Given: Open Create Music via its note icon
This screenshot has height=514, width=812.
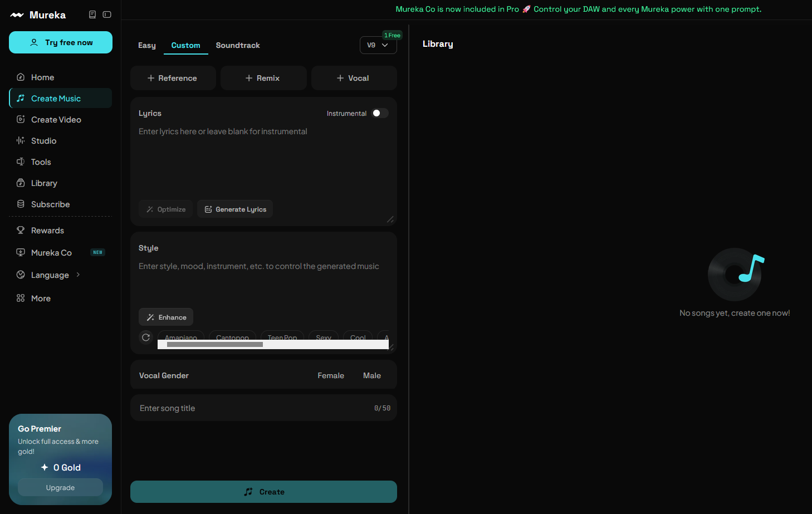Looking at the screenshot, I should pyautogui.click(x=21, y=98).
